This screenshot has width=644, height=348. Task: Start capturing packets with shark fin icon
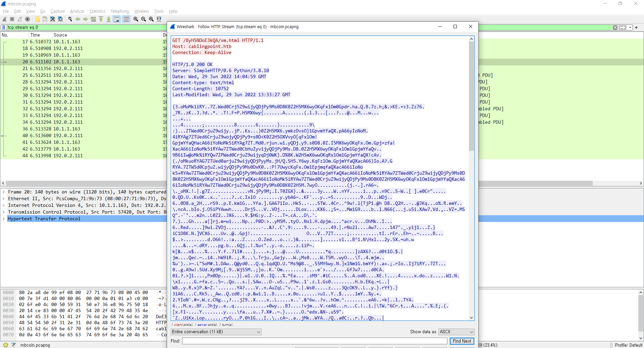(x=4, y=19)
